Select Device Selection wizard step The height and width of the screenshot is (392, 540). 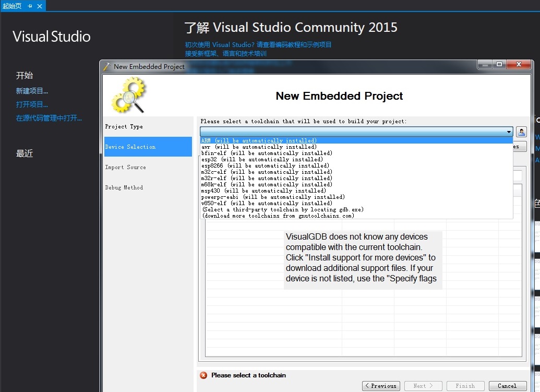[x=148, y=147]
